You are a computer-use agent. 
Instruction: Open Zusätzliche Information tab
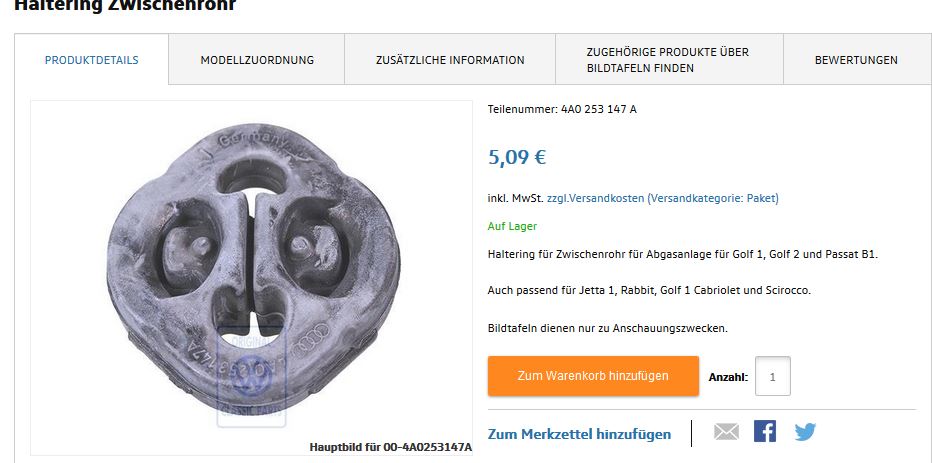pyautogui.click(x=450, y=60)
